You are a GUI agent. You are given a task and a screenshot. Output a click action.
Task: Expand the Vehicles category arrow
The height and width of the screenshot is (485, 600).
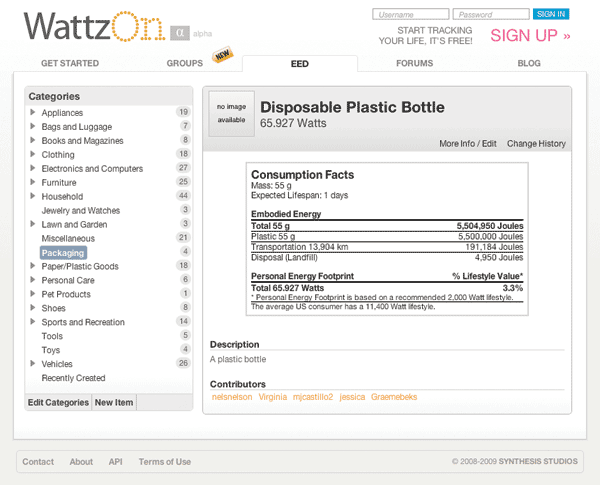(x=33, y=363)
